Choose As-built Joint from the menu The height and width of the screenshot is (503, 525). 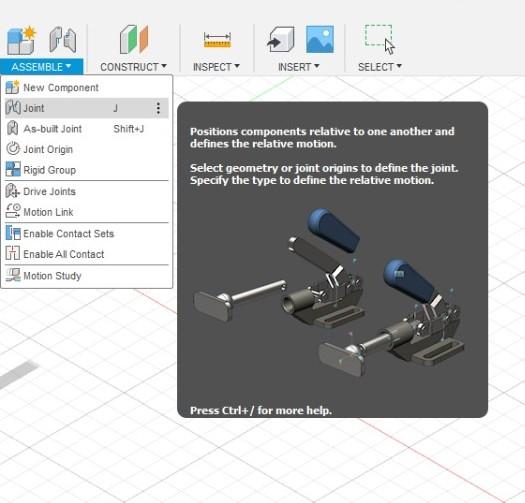point(86,129)
